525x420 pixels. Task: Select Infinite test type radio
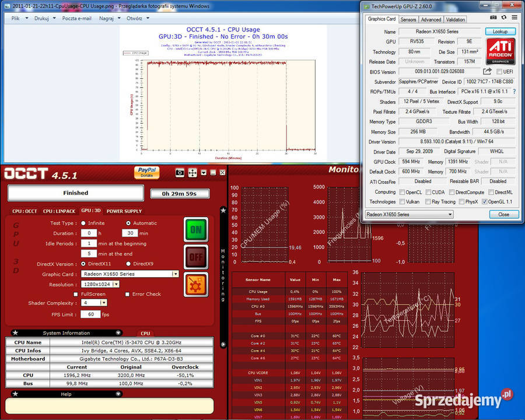83,223
